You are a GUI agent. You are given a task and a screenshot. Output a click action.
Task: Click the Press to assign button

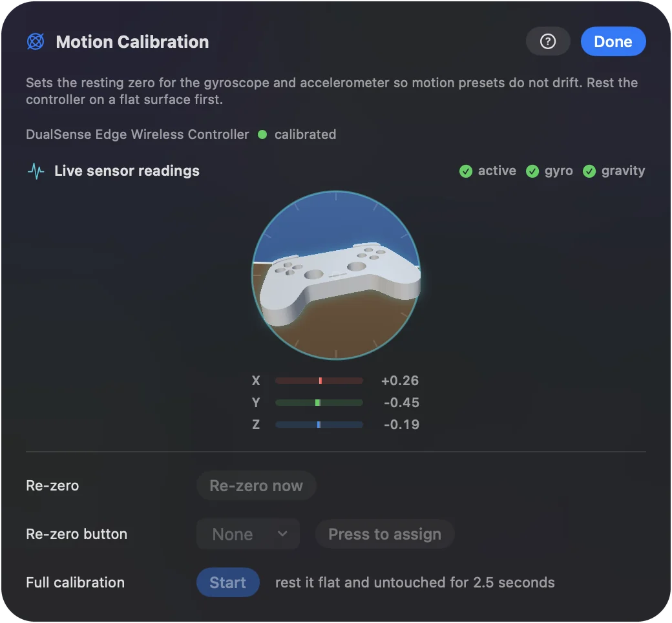pos(385,534)
